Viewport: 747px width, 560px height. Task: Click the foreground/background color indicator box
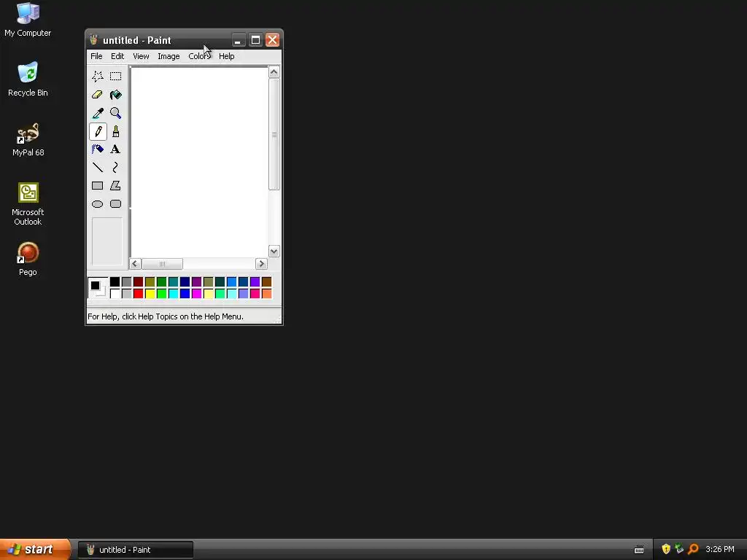point(98,287)
